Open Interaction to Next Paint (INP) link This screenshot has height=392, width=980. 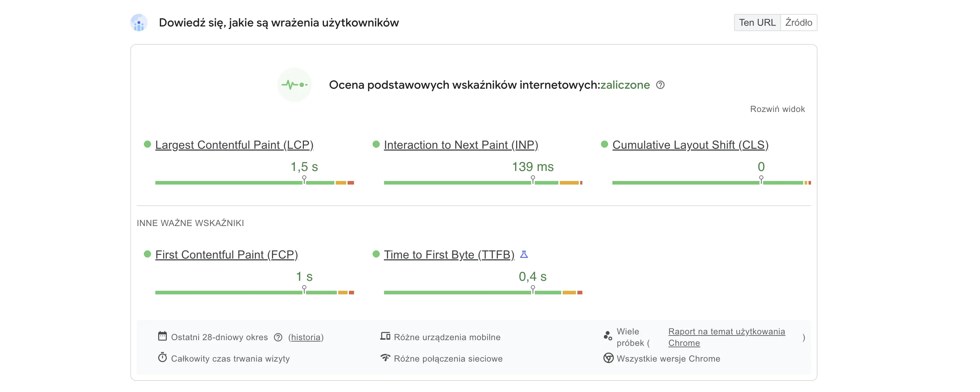[x=461, y=145]
